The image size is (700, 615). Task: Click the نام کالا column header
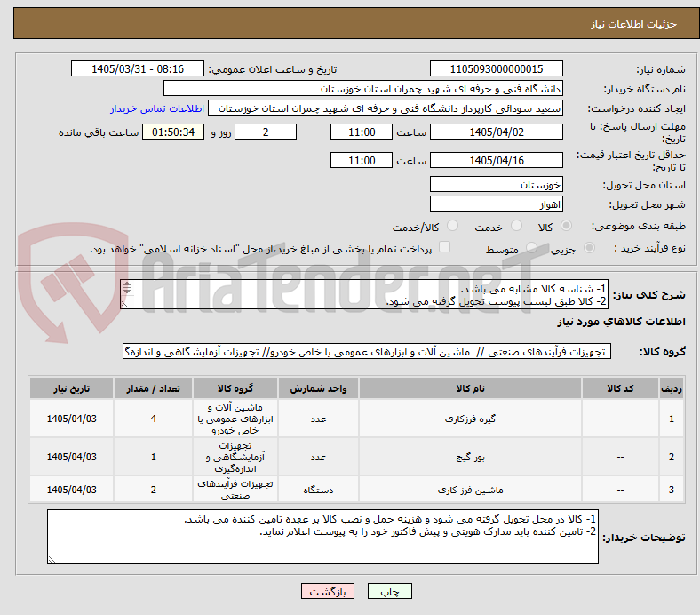tap(470, 388)
